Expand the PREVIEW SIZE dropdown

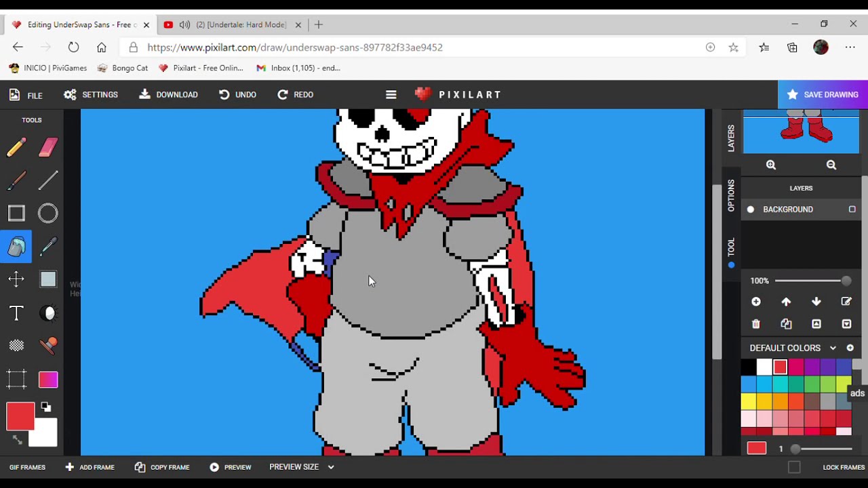coord(302,467)
